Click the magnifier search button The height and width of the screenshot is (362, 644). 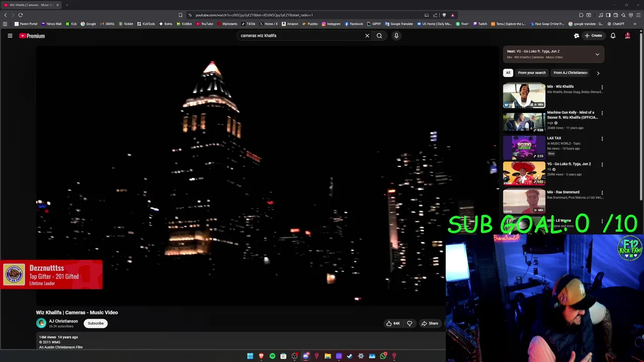click(379, 36)
